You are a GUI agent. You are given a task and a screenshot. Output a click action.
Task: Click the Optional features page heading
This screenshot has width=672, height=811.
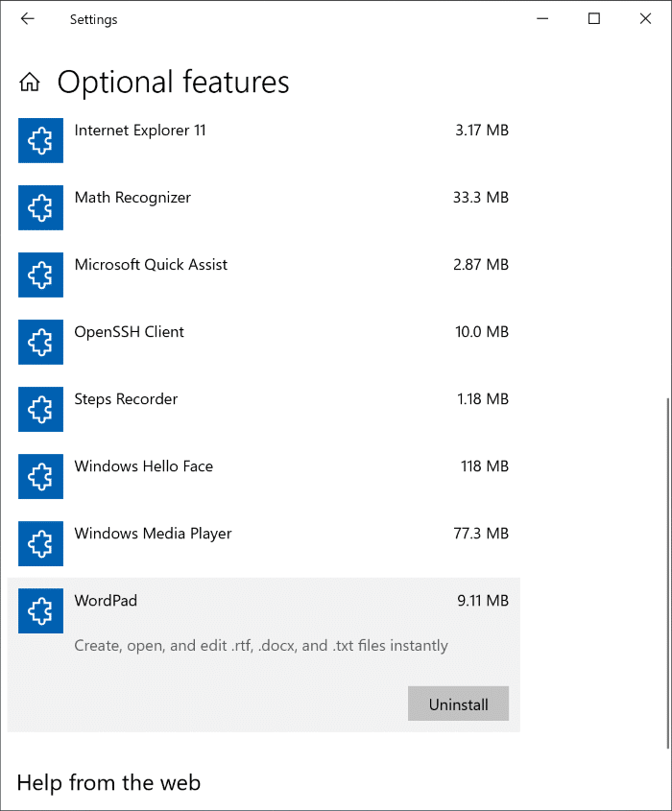pos(174,83)
